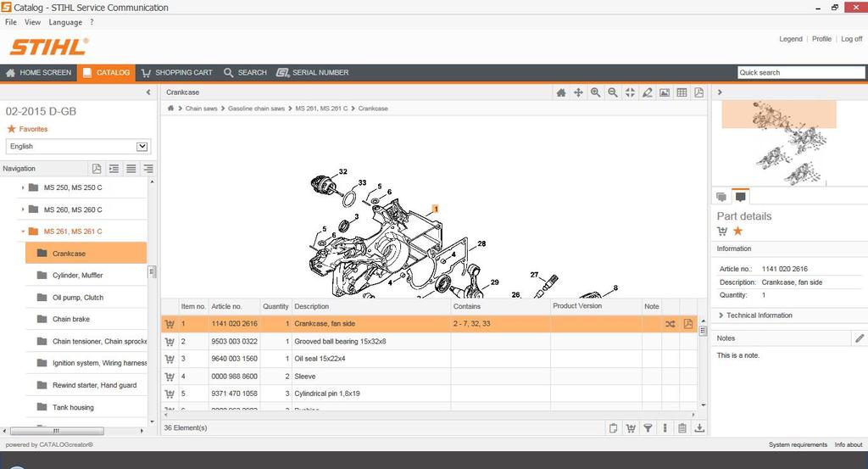Click the diagram overview thumbnail
868x469 pixels.
coord(788,142)
